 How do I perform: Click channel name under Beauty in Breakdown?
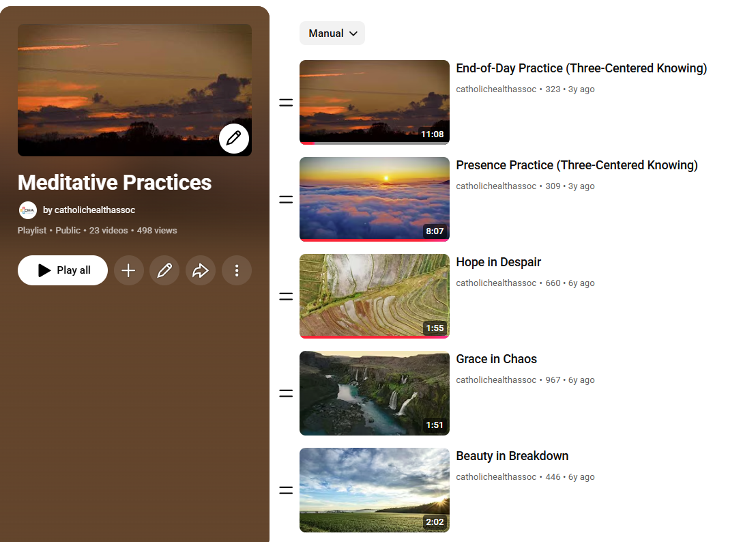pyautogui.click(x=496, y=477)
